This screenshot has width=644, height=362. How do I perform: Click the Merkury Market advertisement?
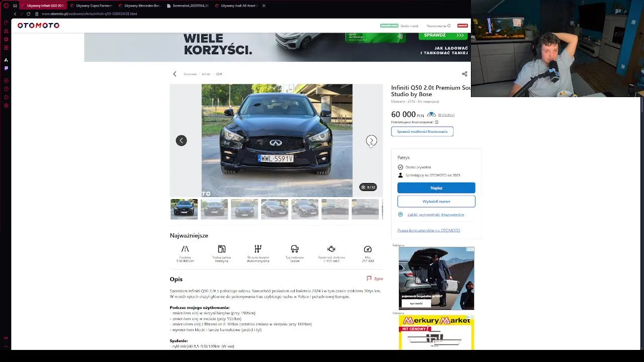pos(436,332)
